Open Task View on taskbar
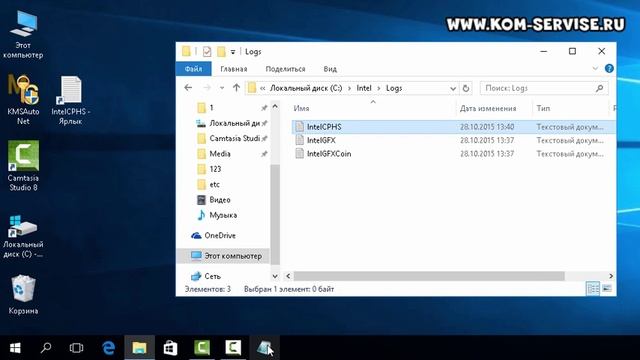The image size is (640, 360). point(76,348)
